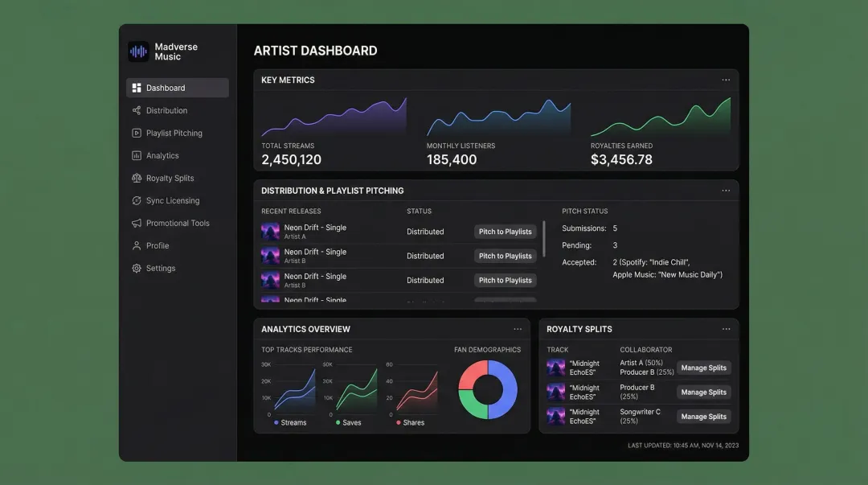This screenshot has height=485, width=868.
Task: Open the Key Metrics panel options menu
Action: coord(726,80)
